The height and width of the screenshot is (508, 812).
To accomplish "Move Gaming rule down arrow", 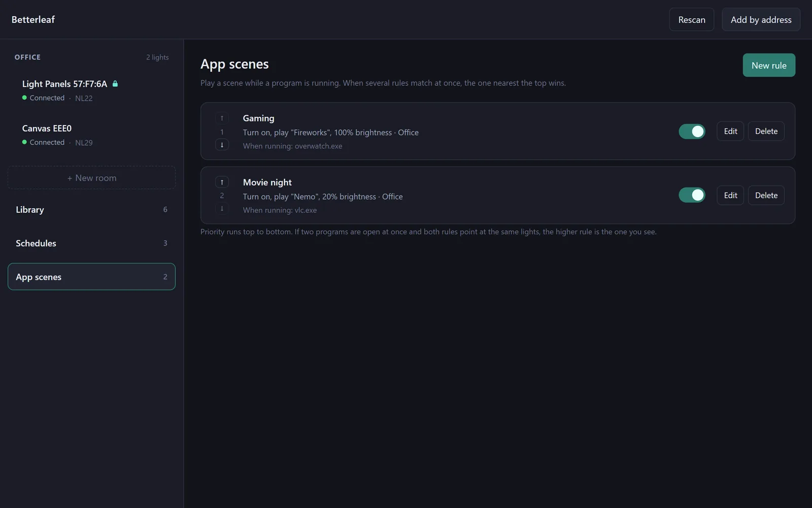I will click(x=222, y=145).
